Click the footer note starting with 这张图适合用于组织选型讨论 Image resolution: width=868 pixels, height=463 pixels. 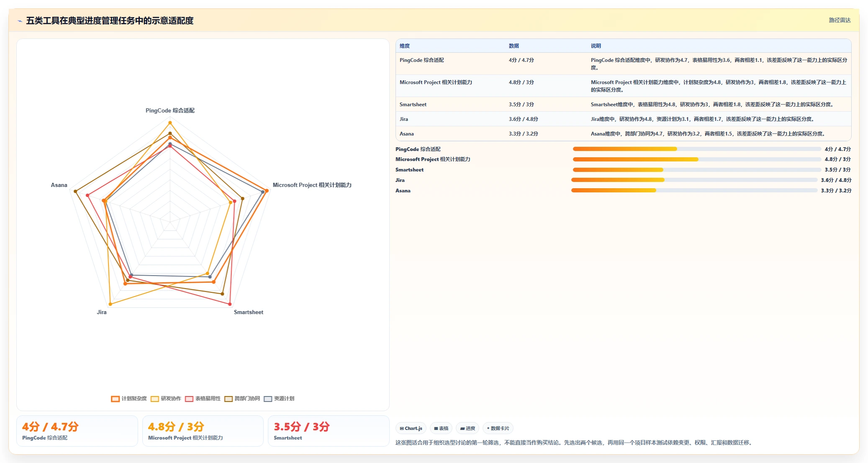(x=575, y=443)
